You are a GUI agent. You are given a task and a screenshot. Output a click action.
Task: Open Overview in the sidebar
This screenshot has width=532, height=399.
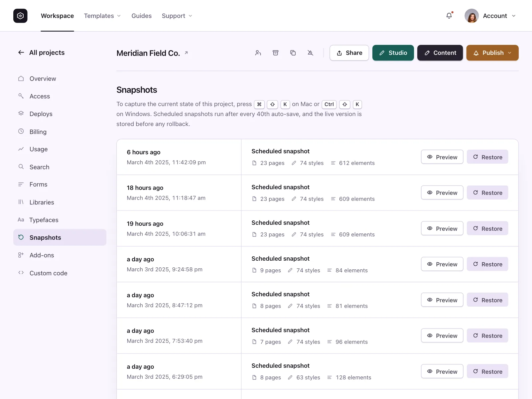click(x=60, y=78)
